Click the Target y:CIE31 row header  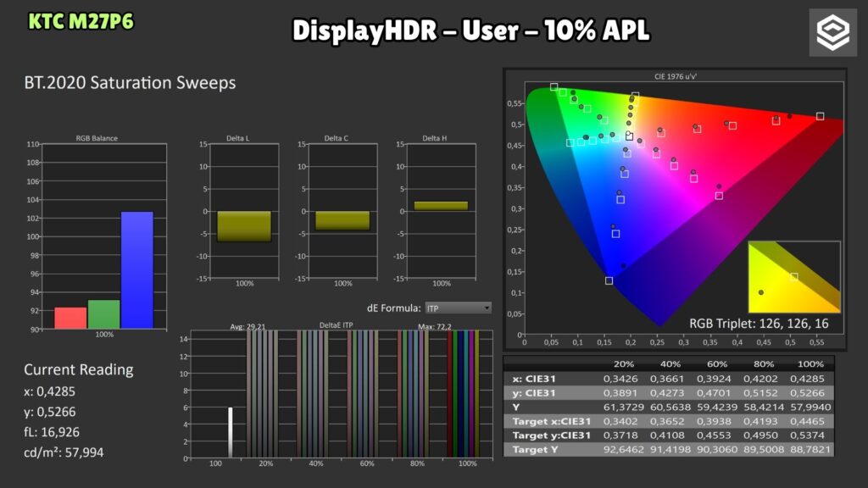pyautogui.click(x=551, y=435)
